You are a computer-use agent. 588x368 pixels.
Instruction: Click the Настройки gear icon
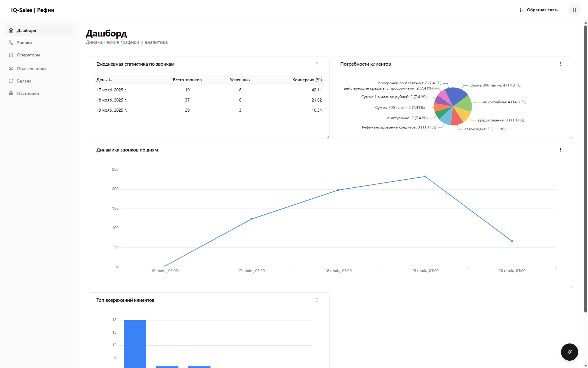[11, 93]
